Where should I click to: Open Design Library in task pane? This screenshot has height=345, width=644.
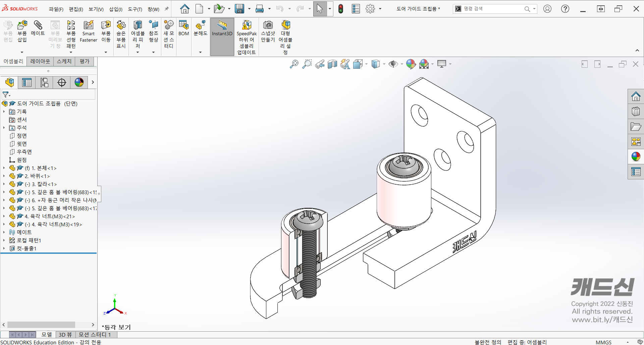(636, 112)
